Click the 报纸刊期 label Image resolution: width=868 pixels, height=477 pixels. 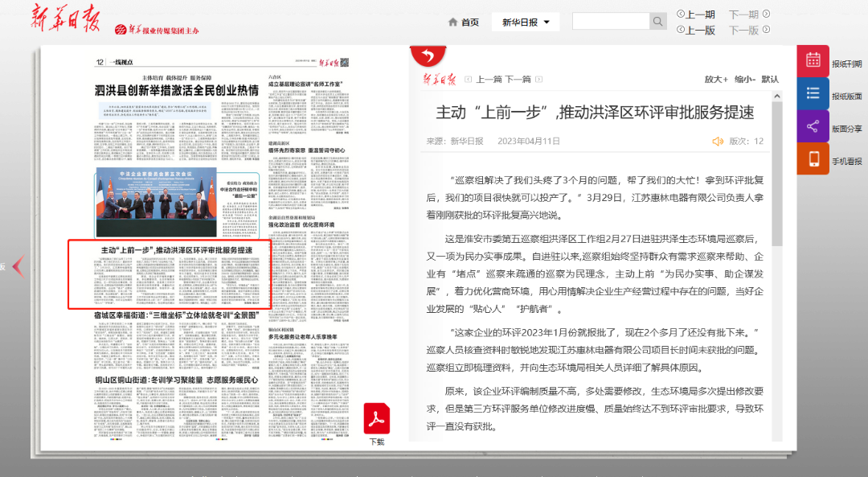[847, 64]
